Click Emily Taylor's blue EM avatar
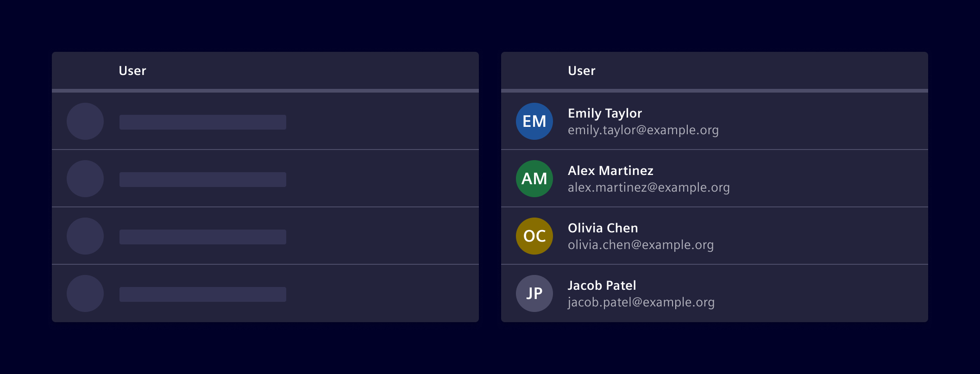 pyautogui.click(x=534, y=121)
